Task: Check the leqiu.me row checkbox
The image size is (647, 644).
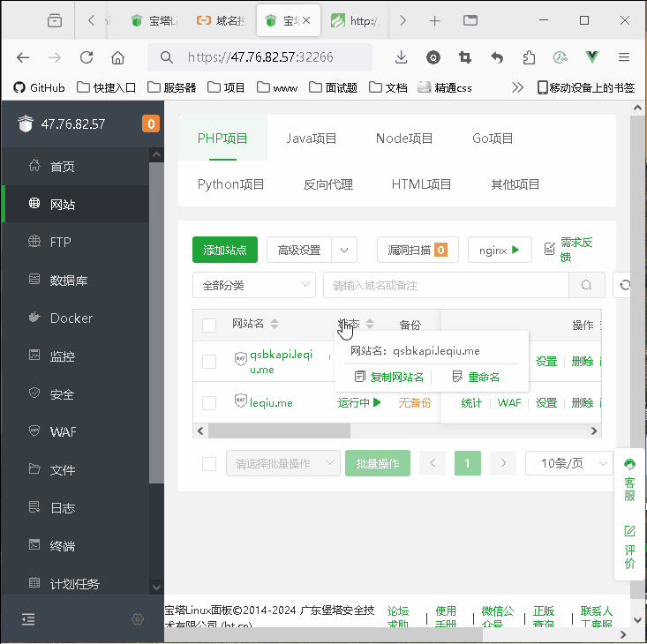Action: (209, 403)
